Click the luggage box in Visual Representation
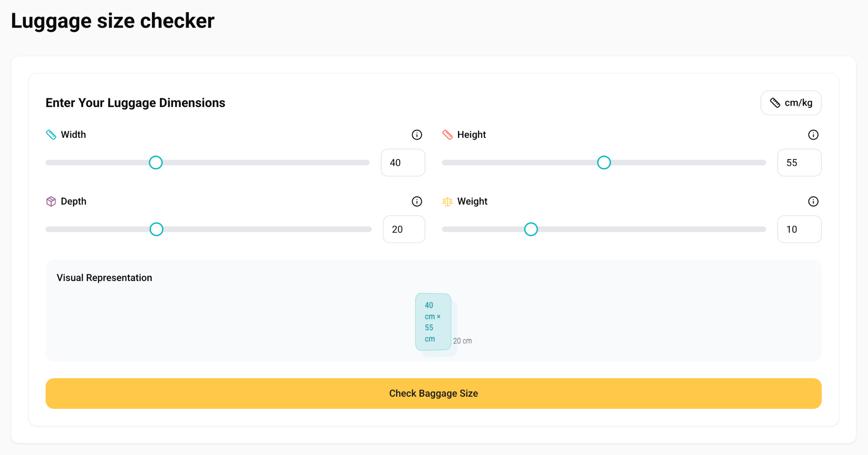This screenshot has width=868, height=455. (x=433, y=322)
